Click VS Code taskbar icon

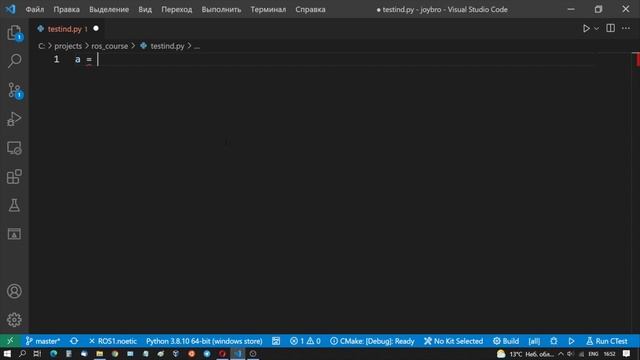(x=238, y=353)
